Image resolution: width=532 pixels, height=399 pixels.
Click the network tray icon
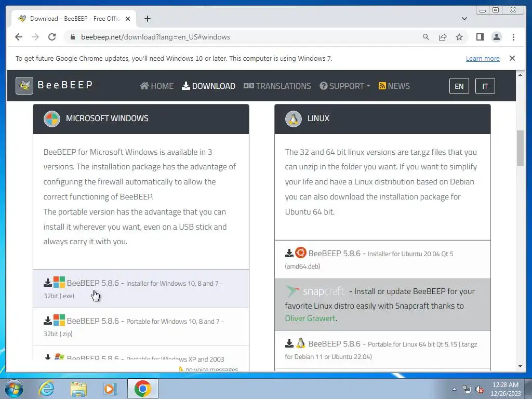[467, 390]
